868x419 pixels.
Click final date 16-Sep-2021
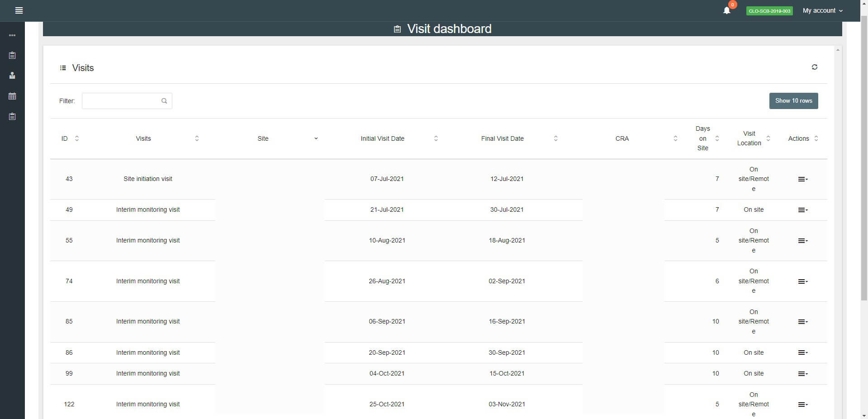click(507, 321)
